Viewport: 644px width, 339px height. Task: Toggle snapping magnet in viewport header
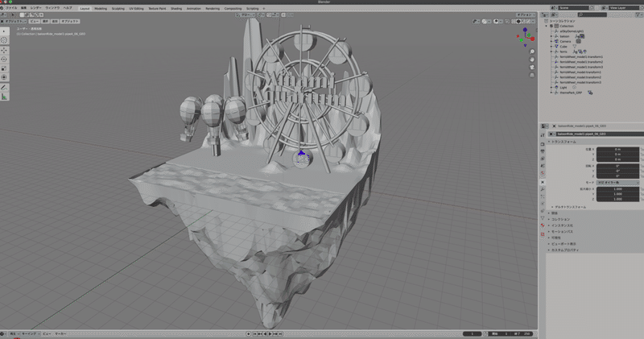[x=269, y=14]
